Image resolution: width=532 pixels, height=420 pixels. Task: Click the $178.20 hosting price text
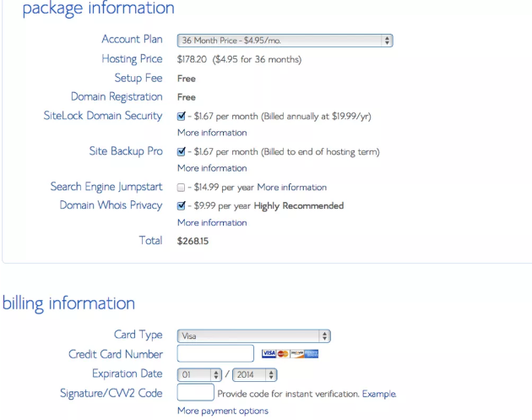point(192,59)
